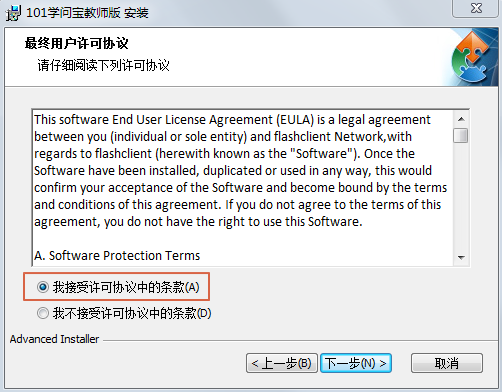Click the empty scrollbar track below the thumb
Viewport: 502px width, 392px height.
tap(461, 197)
